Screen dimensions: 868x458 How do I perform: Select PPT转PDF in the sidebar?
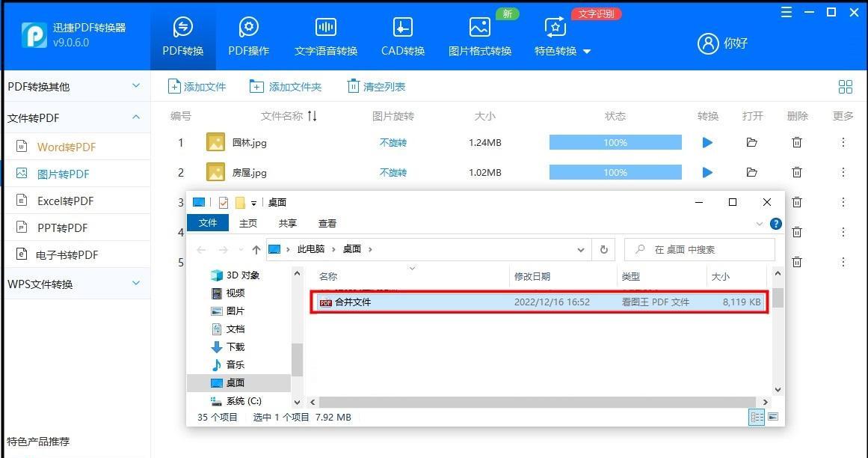(x=63, y=228)
